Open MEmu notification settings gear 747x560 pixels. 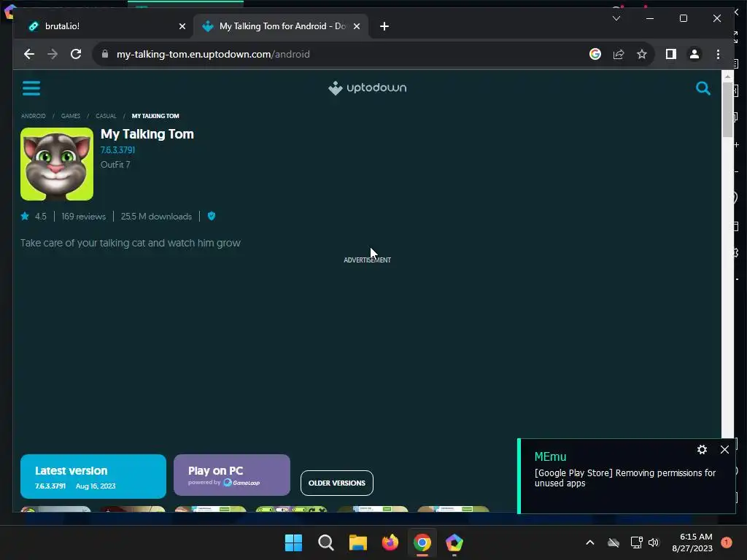click(x=702, y=449)
